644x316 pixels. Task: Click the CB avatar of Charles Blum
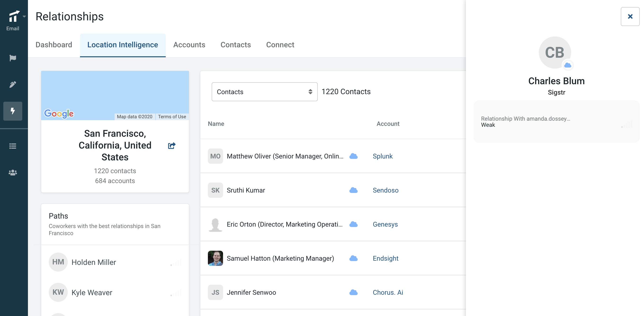point(555,53)
